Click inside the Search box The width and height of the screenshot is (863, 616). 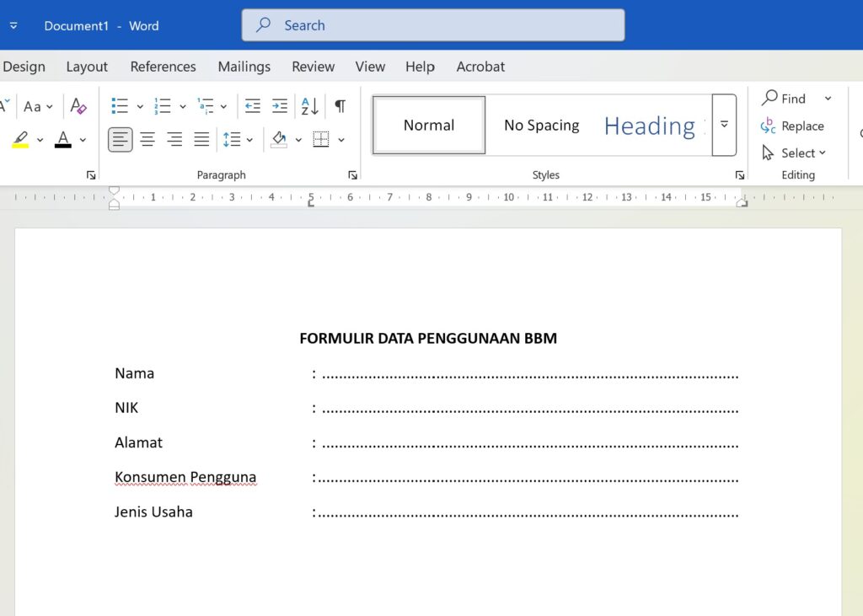pos(432,25)
